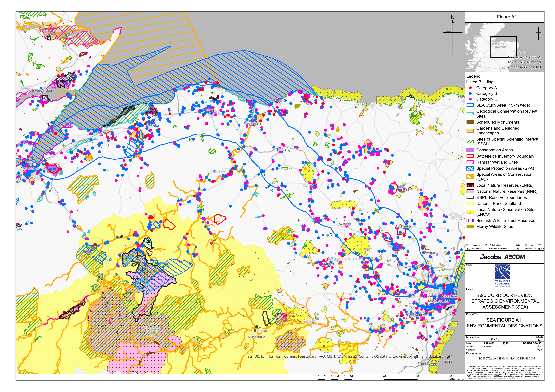
Task: Click the RSPB Reserve Boundaries legend box
Action: (x=470, y=198)
